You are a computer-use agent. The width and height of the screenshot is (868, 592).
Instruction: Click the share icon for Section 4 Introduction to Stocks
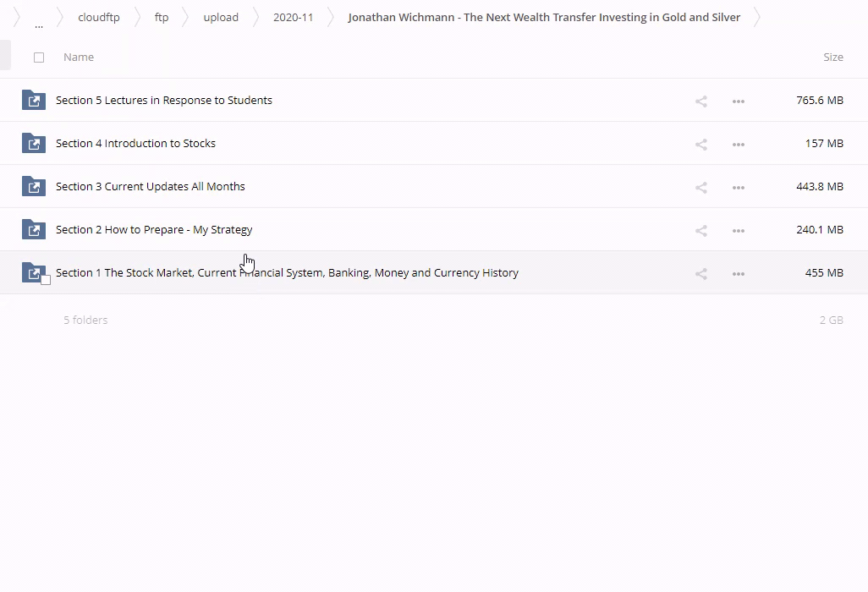tap(700, 144)
